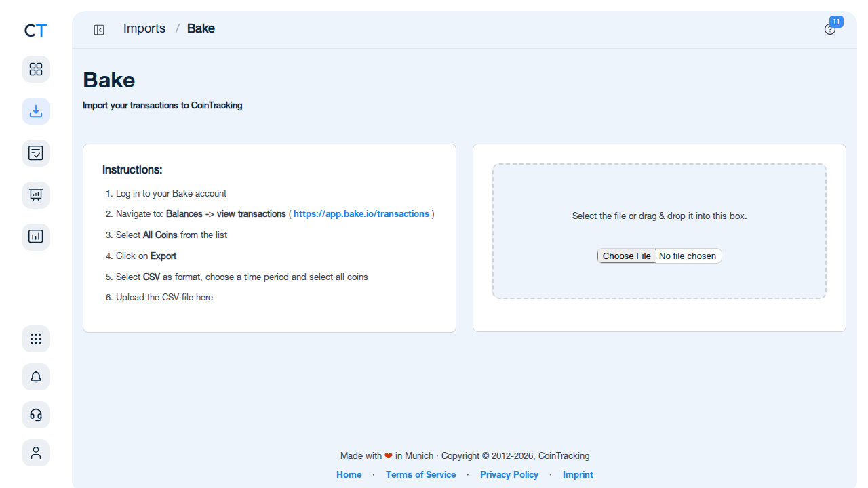Select the Imports download icon in sidebar
Screen dimensions: 868x488
pyautogui.click(x=36, y=111)
